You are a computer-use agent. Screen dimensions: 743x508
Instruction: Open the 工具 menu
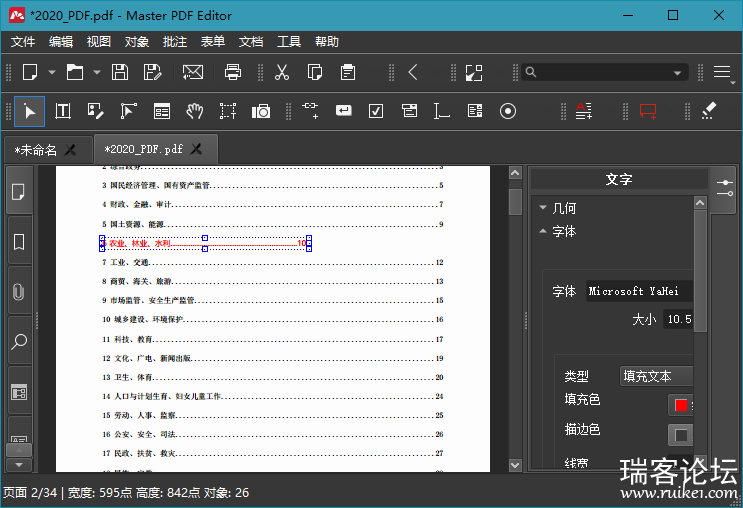pos(289,42)
